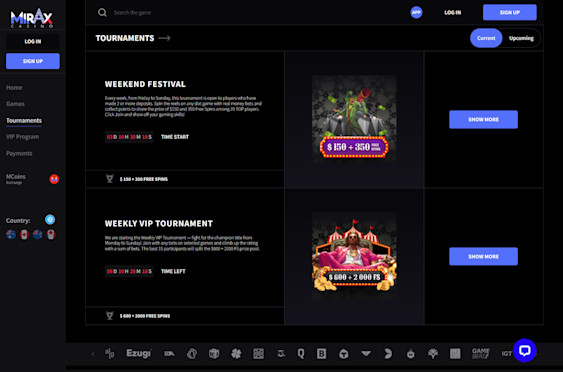Click "$600 + 2000 FREE SPINS" prize text
This screenshot has width=563, height=372.
[x=145, y=316]
